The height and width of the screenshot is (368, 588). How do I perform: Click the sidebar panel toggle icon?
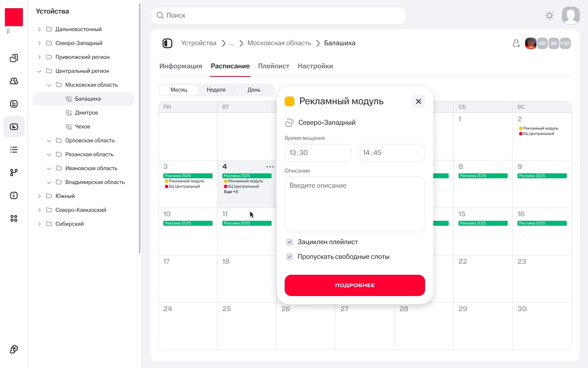(167, 43)
